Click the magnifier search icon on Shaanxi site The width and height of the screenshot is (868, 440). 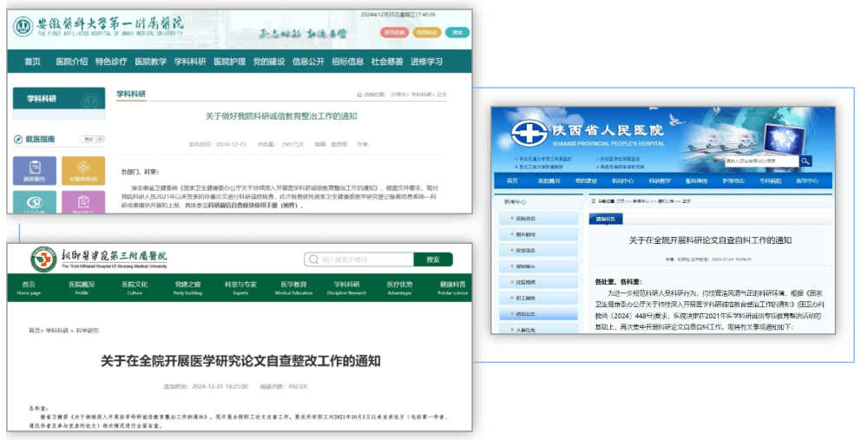coord(806,161)
